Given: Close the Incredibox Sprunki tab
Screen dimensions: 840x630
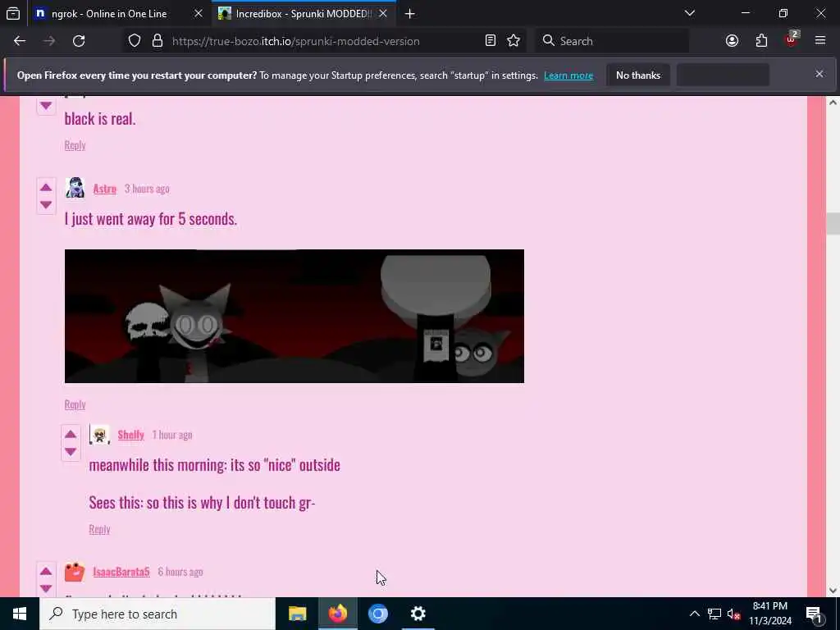Looking at the screenshot, I should tap(383, 13).
